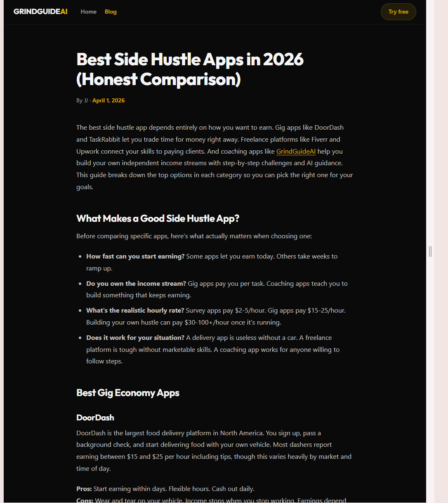This screenshot has height=503, width=448.
Task: Click the 'DoorDash' subheading
Action: pos(95,418)
